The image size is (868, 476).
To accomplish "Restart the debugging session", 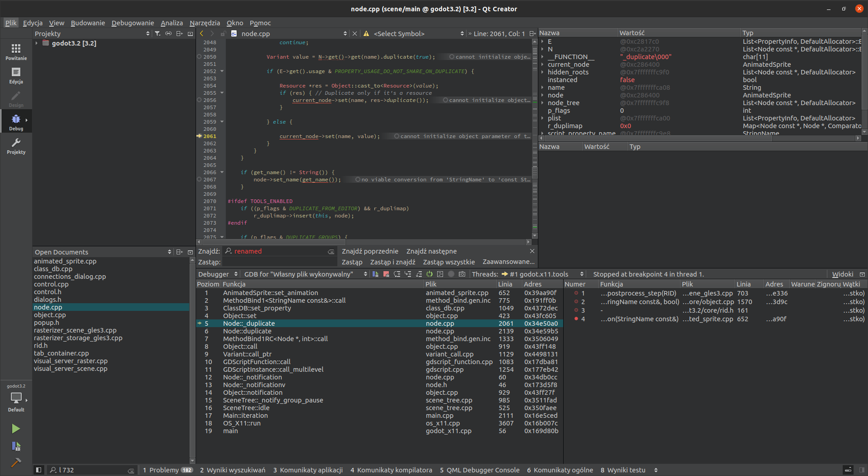I will click(429, 274).
